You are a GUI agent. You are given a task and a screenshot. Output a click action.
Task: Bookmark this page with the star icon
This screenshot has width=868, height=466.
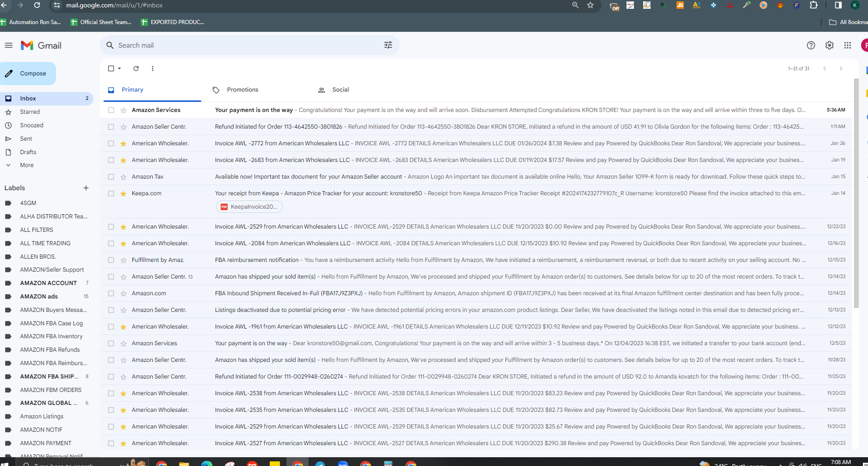tap(590, 5)
